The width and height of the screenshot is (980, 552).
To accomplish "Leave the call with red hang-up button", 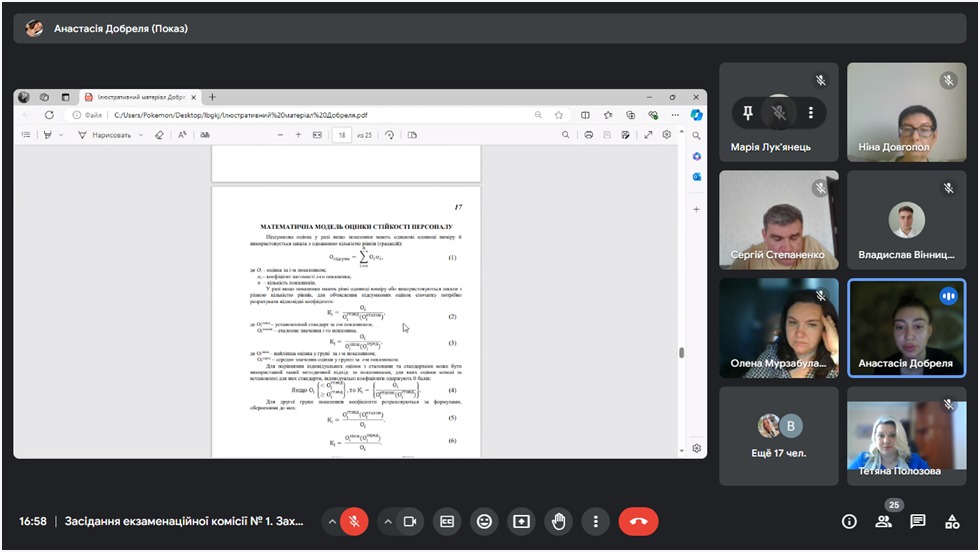I will point(638,521).
